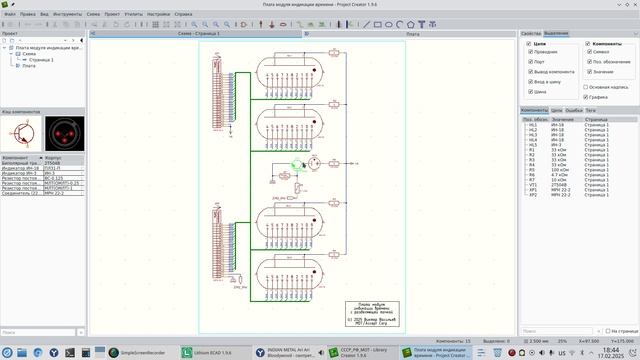Click the clock in the system tray
640x360 pixels.
click(x=611, y=353)
